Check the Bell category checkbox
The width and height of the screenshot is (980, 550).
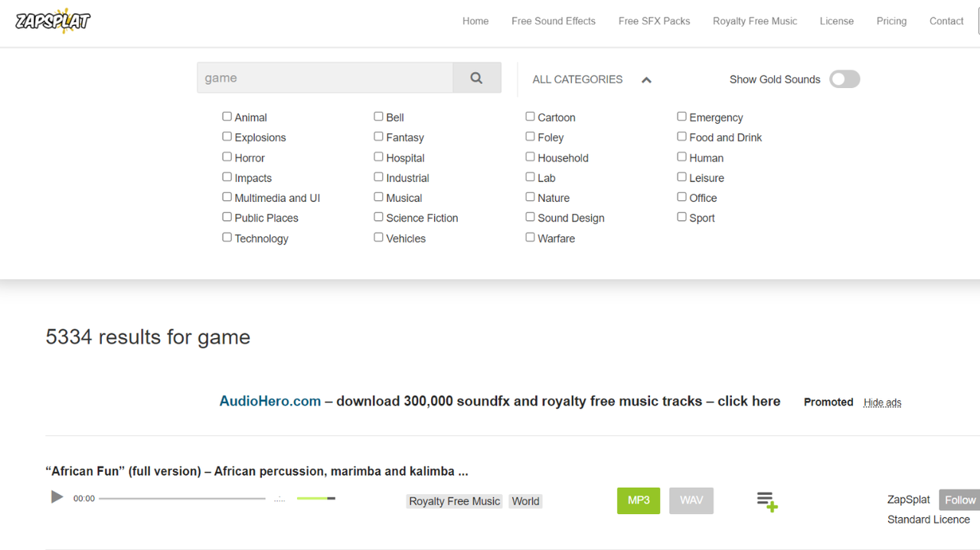pos(378,116)
